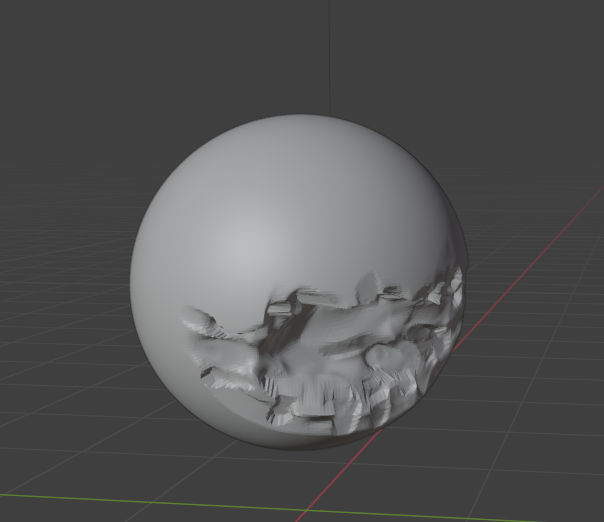Image resolution: width=604 pixels, height=522 pixels.
Task: Click empty background in the top-right corner
Action: (560, 40)
